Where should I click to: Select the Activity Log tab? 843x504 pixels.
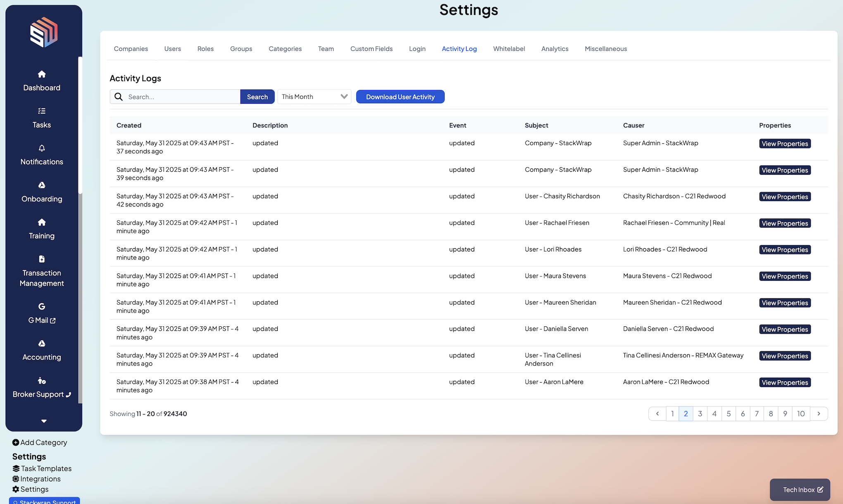click(x=459, y=49)
